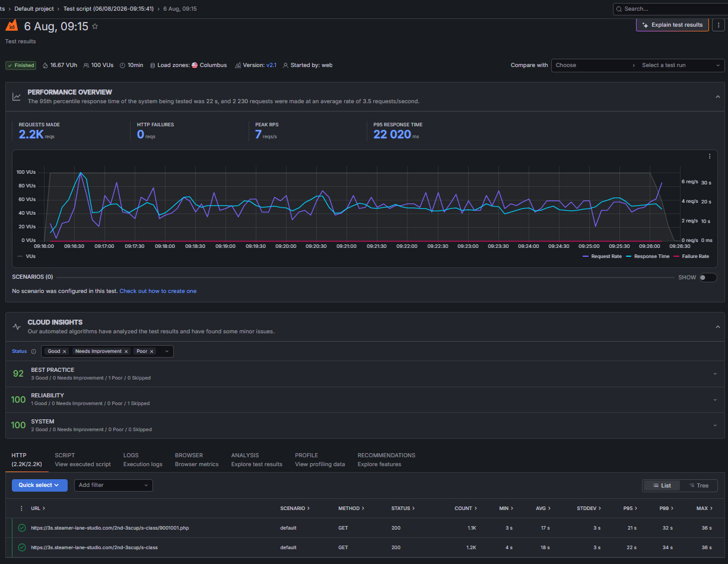The height and width of the screenshot is (564, 728).
Task: Go to Default project breadcrumb
Action: pos(34,9)
